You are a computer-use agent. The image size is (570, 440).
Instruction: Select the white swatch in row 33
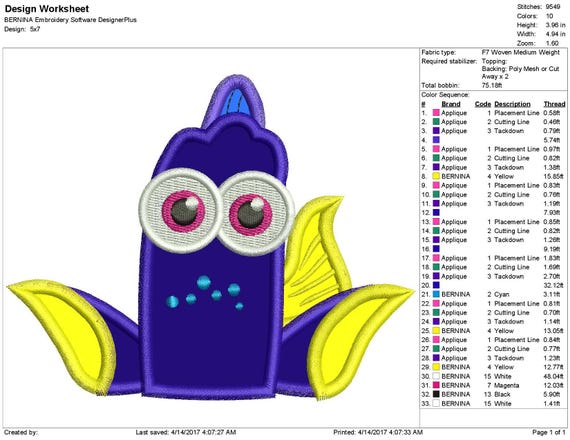[436, 403]
